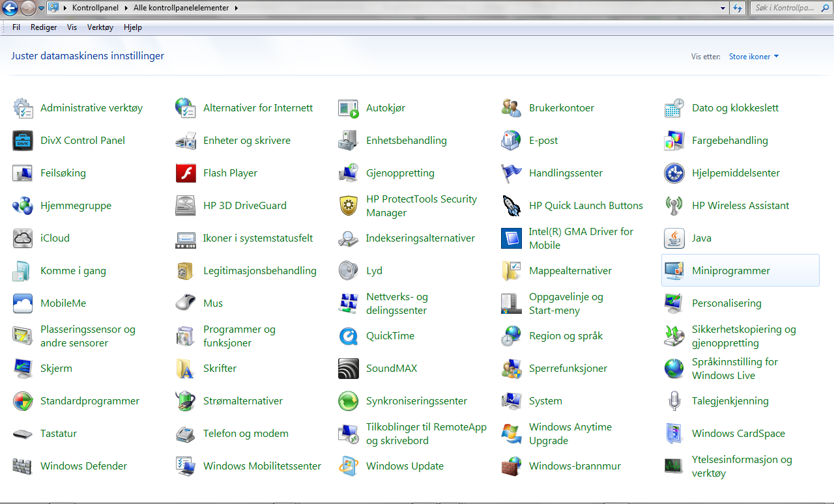Viewport: 834px width, 504px height.
Task: Open the Verktøy menu
Action: (x=100, y=27)
